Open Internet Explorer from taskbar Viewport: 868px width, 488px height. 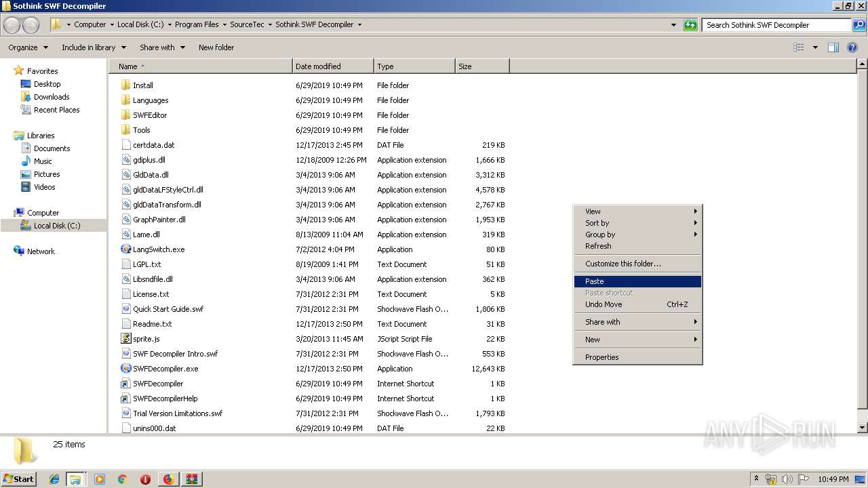pyautogui.click(x=54, y=479)
